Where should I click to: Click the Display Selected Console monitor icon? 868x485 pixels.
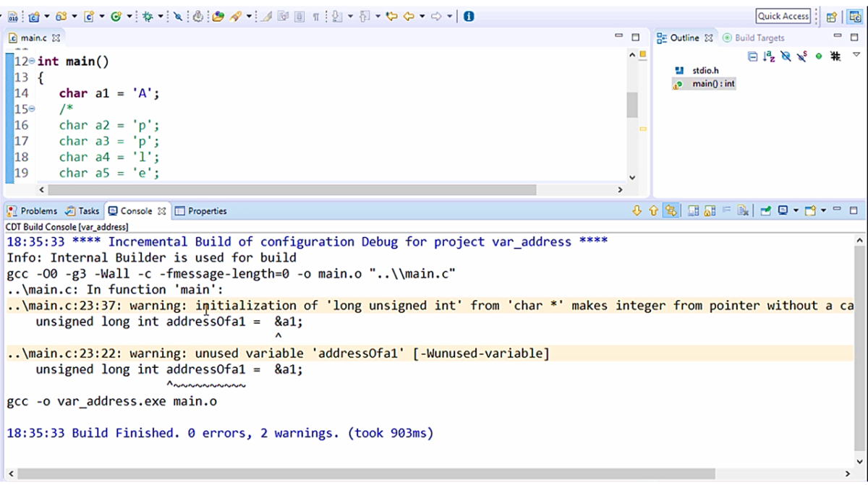pyautogui.click(x=783, y=211)
